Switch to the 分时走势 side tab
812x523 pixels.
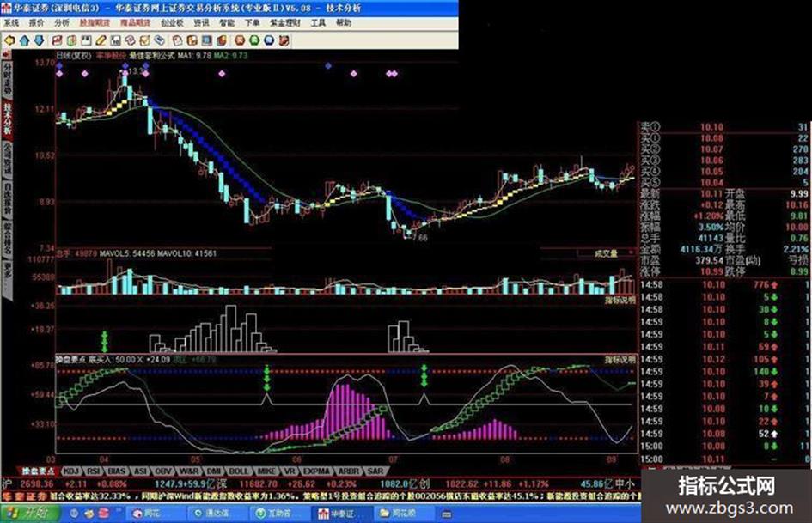point(7,79)
